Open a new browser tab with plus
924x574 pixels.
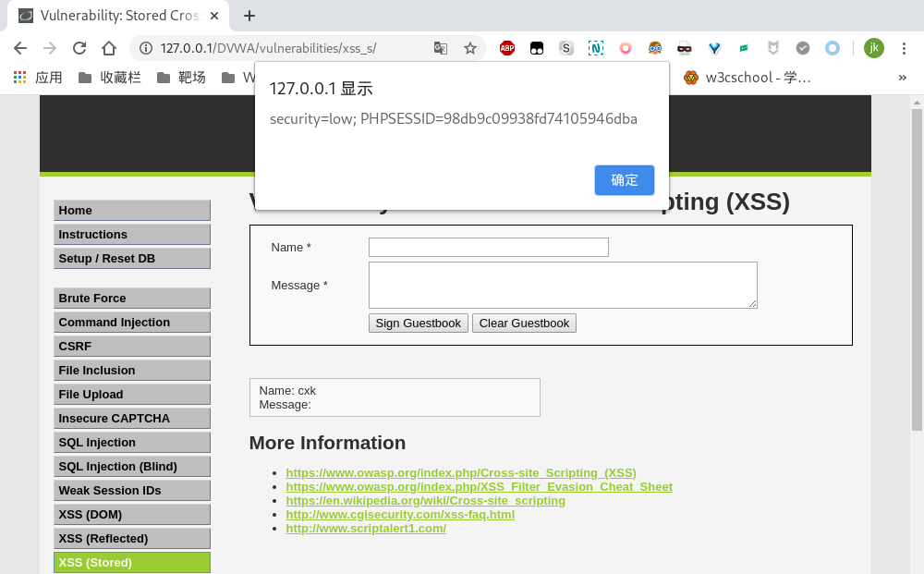249,16
